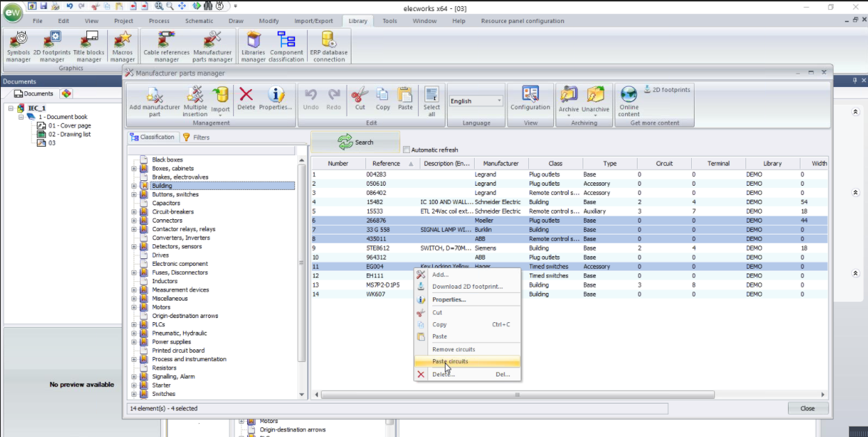Expand Connectors tree node
This screenshot has width=868, height=437.
click(134, 221)
